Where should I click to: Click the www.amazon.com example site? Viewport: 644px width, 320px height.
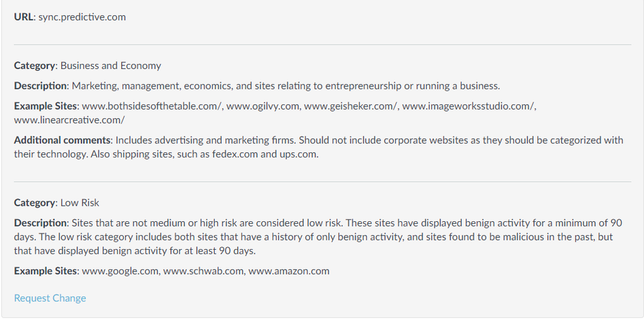pyautogui.click(x=289, y=271)
